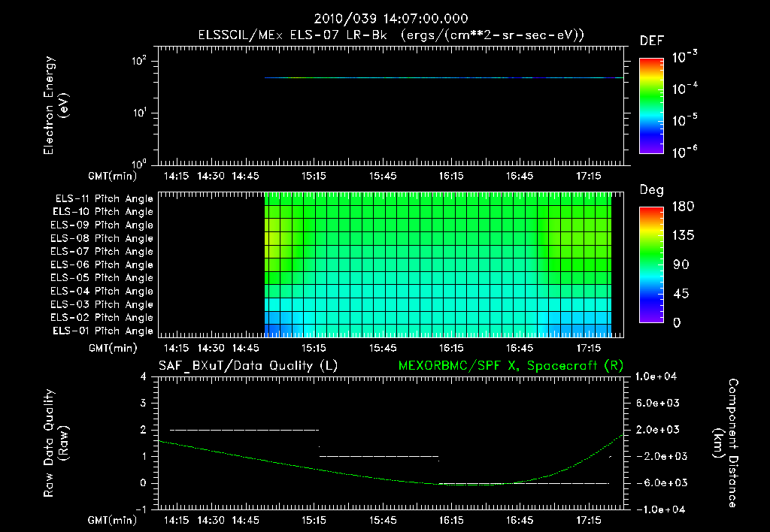
Task: Click the 3 tick on Raw Data Quality axis
Action: [143, 403]
